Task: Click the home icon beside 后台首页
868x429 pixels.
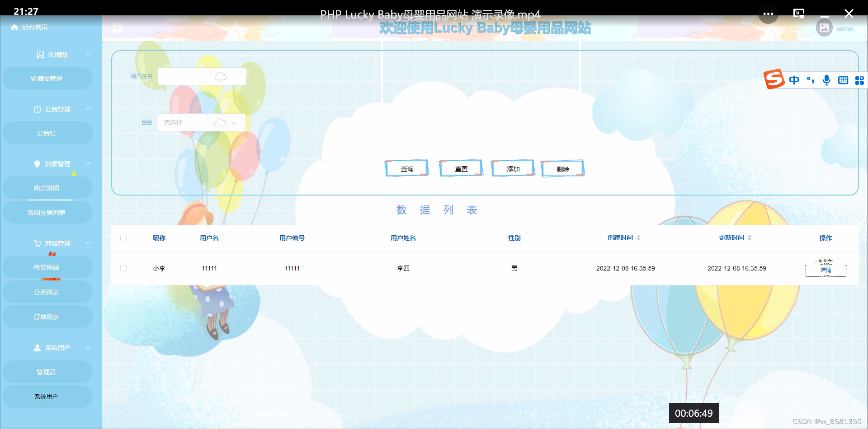Action: click(14, 28)
